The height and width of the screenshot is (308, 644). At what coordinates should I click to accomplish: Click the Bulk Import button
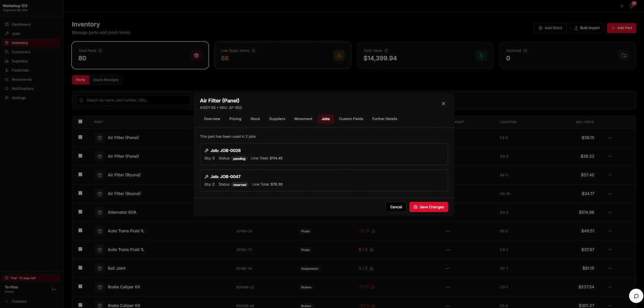pyautogui.click(x=587, y=28)
